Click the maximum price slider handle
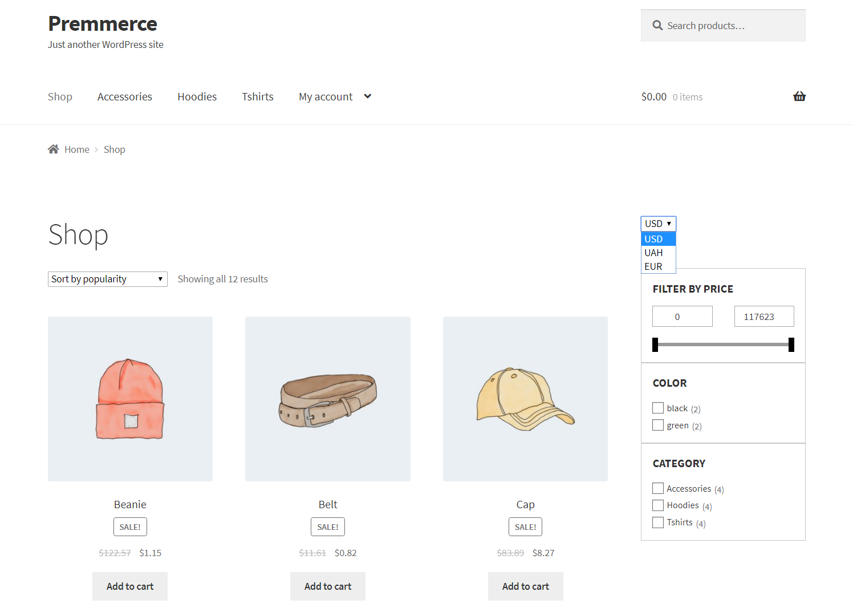This screenshot has width=853, height=616. click(791, 345)
